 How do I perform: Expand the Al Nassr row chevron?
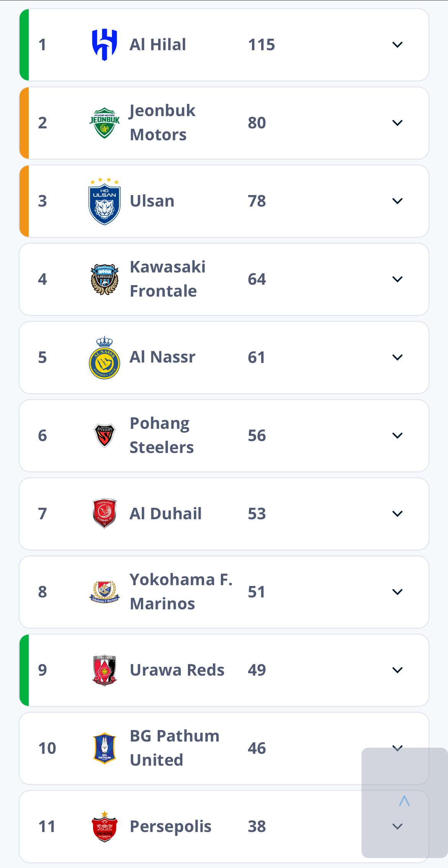(x=397, y=358)
